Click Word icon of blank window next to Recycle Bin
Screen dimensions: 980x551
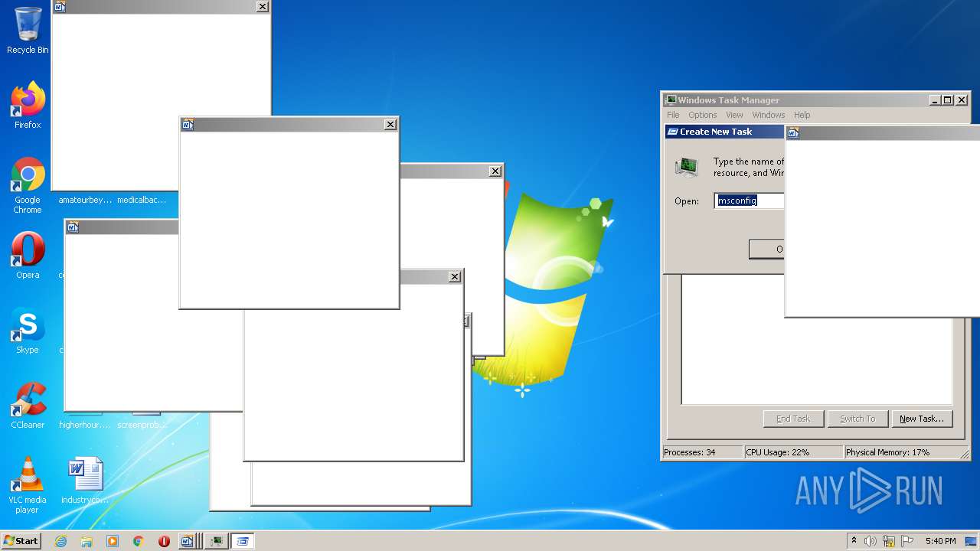pyautogui.click(x=60, y=7)
